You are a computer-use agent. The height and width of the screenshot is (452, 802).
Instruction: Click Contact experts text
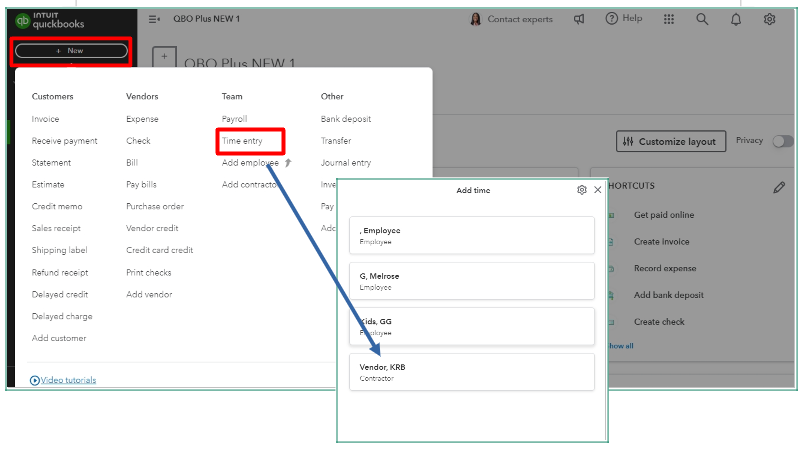520,19
